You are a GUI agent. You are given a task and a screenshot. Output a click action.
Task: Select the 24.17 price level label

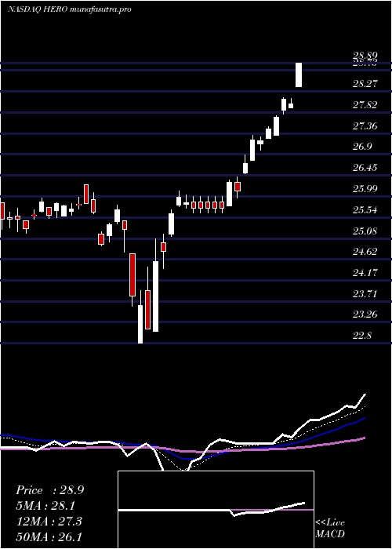pos(365,272)
